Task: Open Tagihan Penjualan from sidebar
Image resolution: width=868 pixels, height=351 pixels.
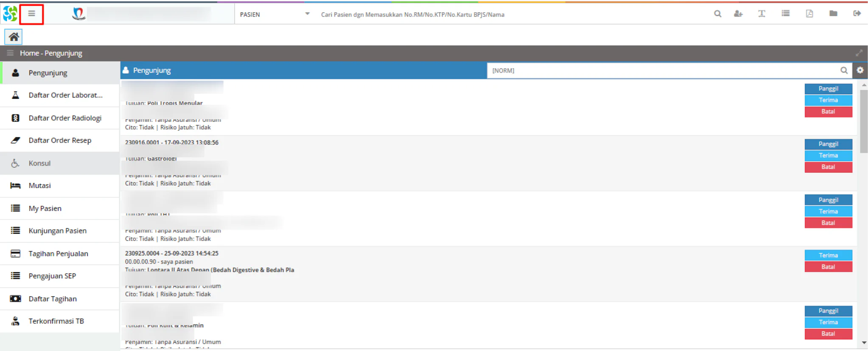Action: click(x=60, y=253)
